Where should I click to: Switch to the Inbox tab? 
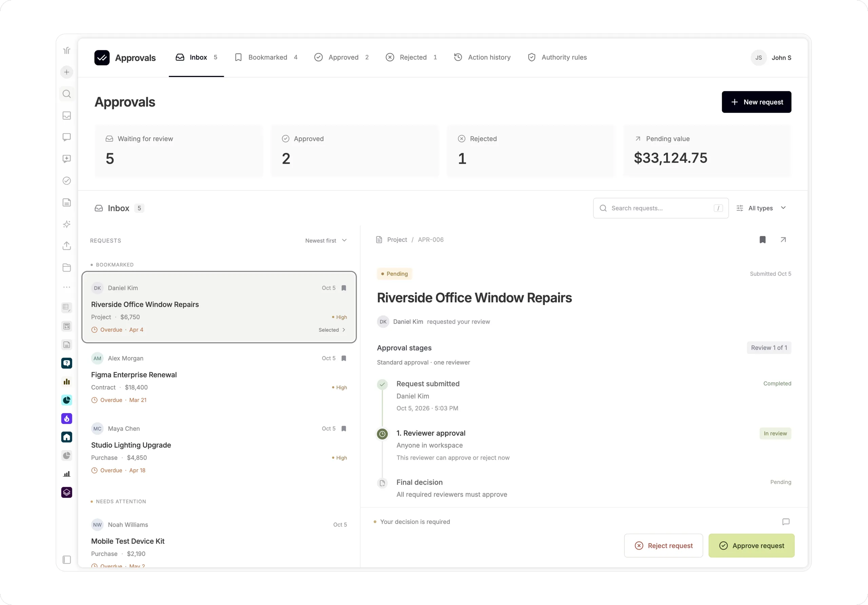tap(196, 57)
